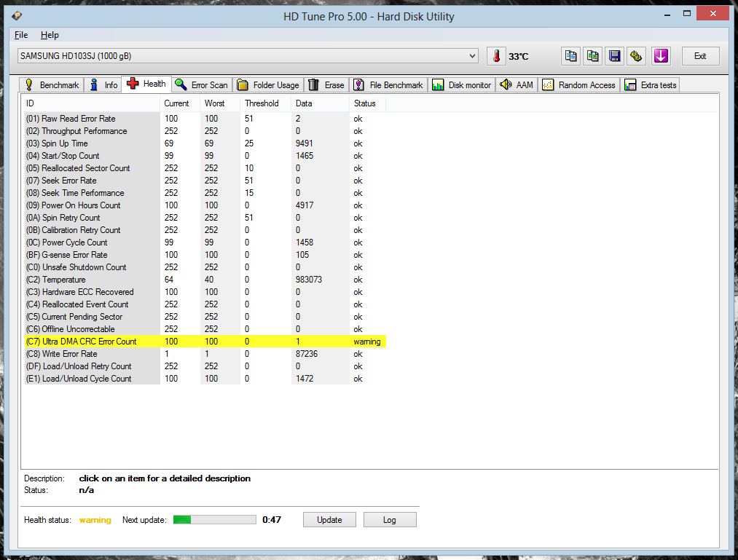
Task: Select the Reallocated Event Count row
Action: pos(205,304)
